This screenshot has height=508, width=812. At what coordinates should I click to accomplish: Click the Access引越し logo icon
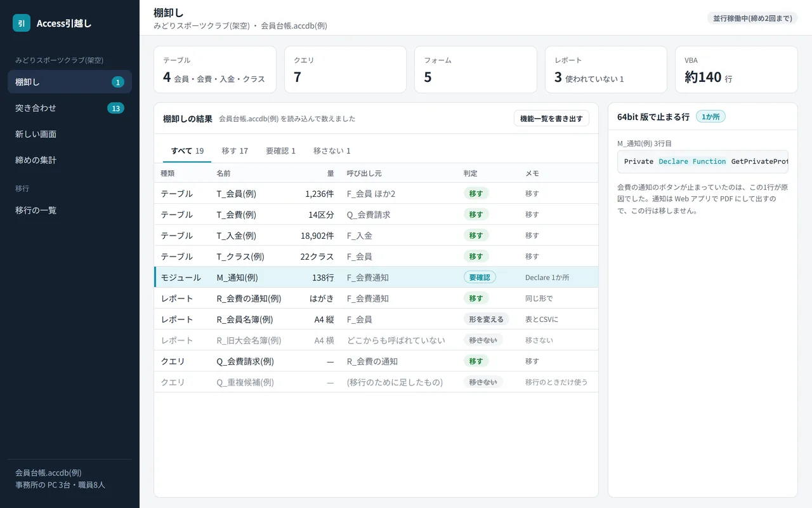pos(22,23)
